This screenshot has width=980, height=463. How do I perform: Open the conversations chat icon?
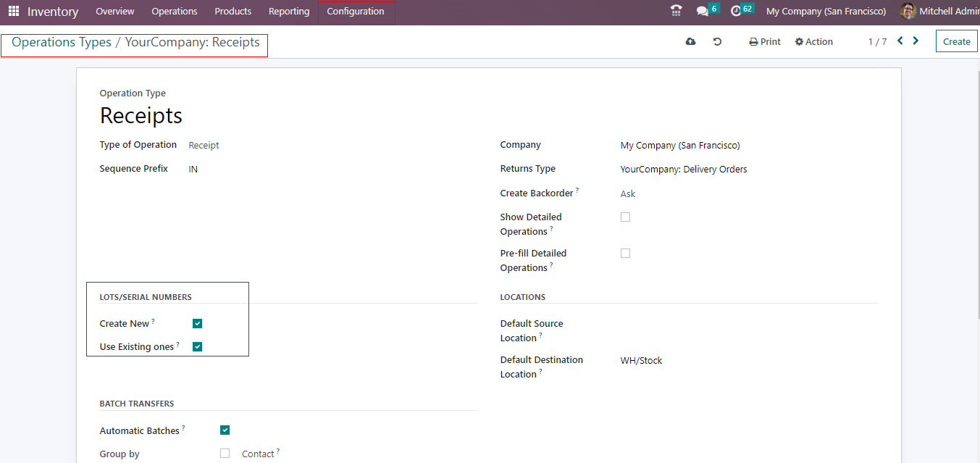702,12
